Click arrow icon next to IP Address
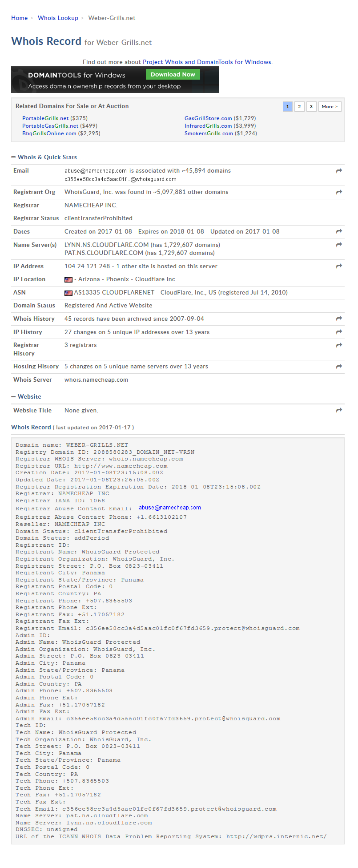The width and height of the screenshot is (358, 868). tap(339, 266)
